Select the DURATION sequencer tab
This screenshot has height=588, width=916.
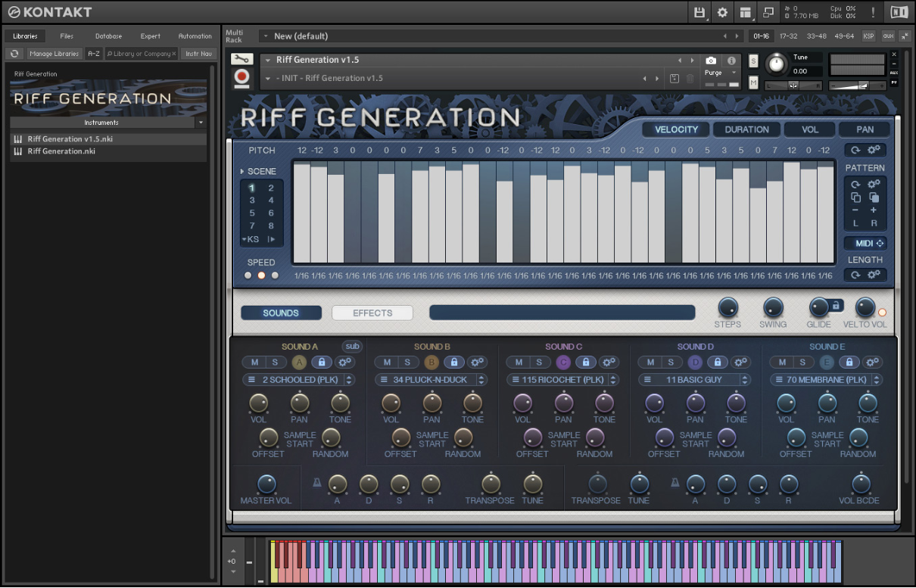pyautogui.click(x=746, y=129)
